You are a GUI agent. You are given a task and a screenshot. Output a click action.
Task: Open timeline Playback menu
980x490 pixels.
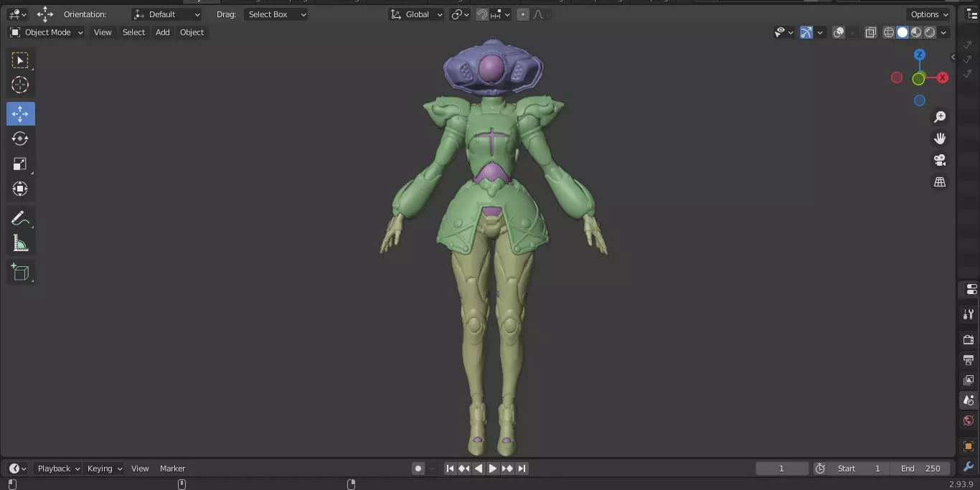click(x=57, y=468)
